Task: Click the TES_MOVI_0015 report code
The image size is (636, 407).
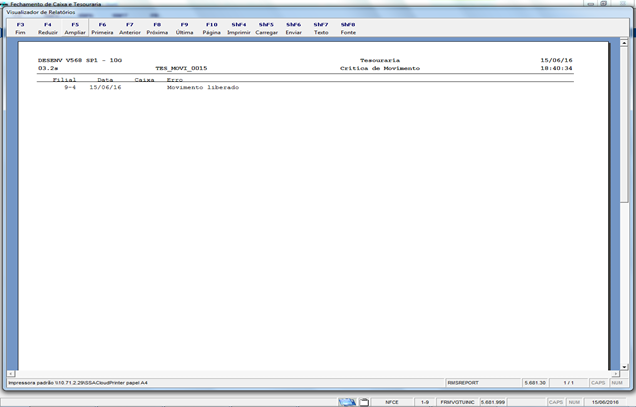Action: (181, 68)
